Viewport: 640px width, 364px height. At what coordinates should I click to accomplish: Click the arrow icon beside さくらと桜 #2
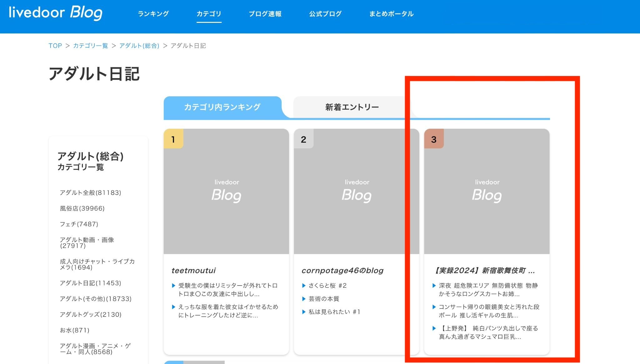point(304,286)
